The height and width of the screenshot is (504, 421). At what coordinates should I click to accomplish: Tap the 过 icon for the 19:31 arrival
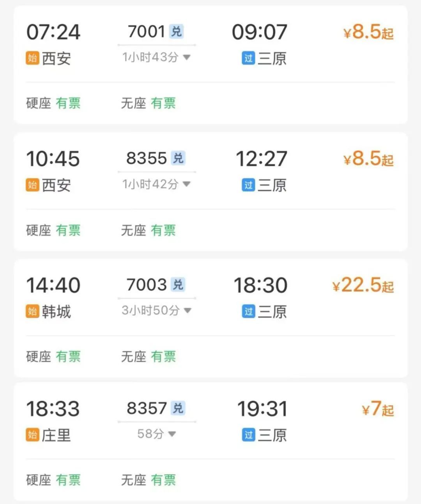point(248,435)
